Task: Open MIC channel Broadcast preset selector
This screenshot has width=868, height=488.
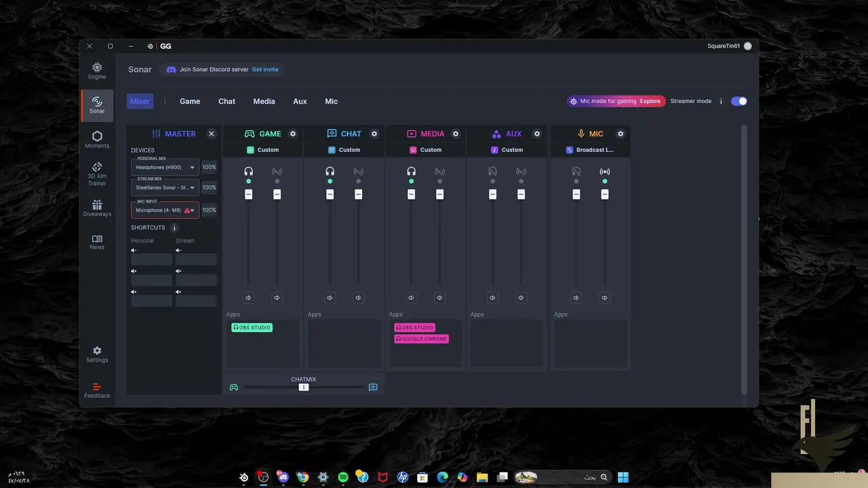Action: click(590, 150)
